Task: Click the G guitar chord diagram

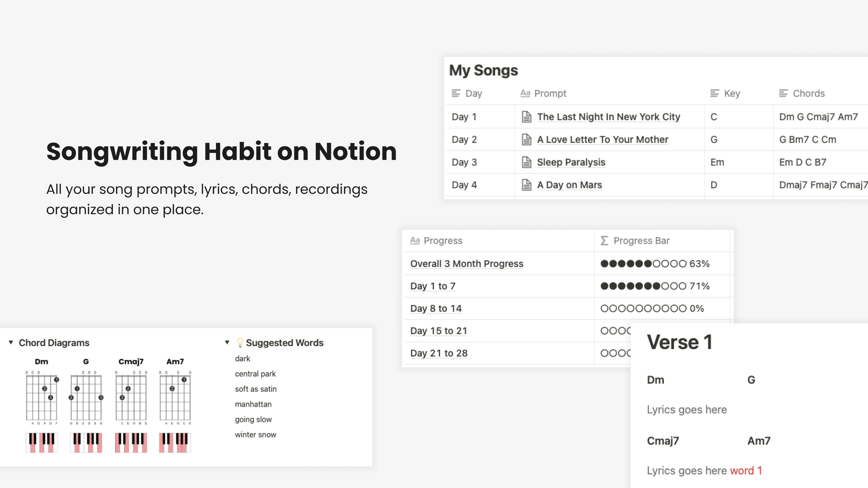Action: tap(86, 398)
